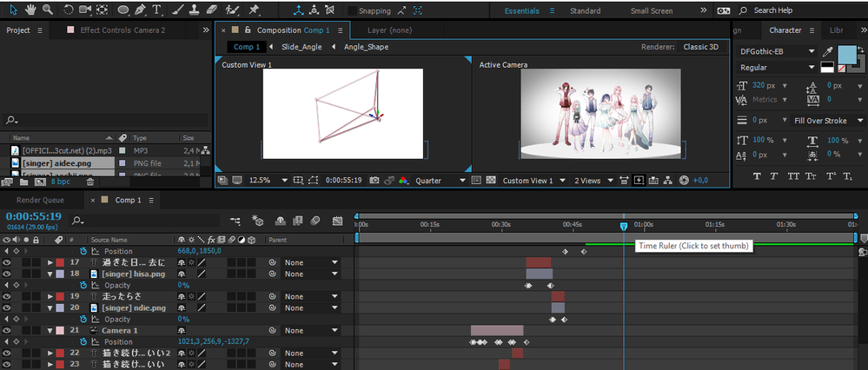Click the Classic 3D renderer button
This screenshot has height=370, width=868.
click(701, 47)
